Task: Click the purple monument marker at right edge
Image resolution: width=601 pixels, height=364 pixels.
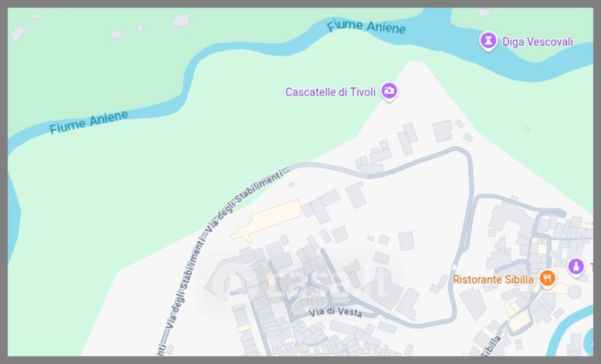Action: [575, 266]
